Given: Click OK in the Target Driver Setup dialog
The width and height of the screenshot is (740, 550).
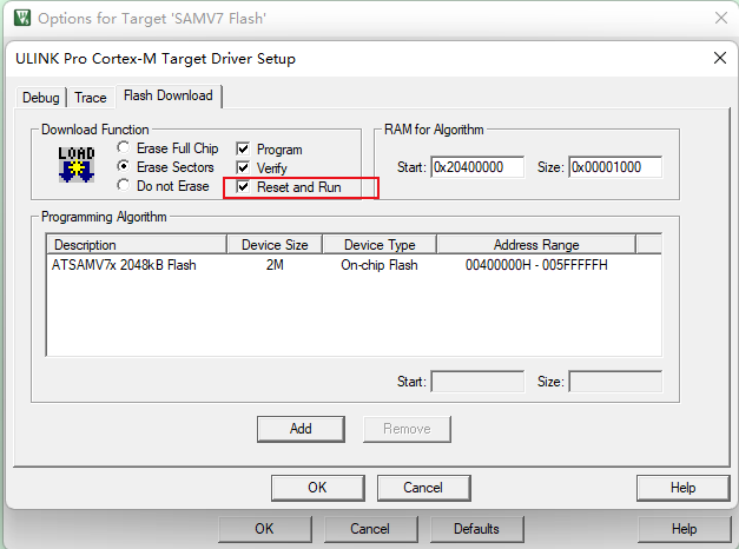Looking at the screenshot, I should (317, 487).
